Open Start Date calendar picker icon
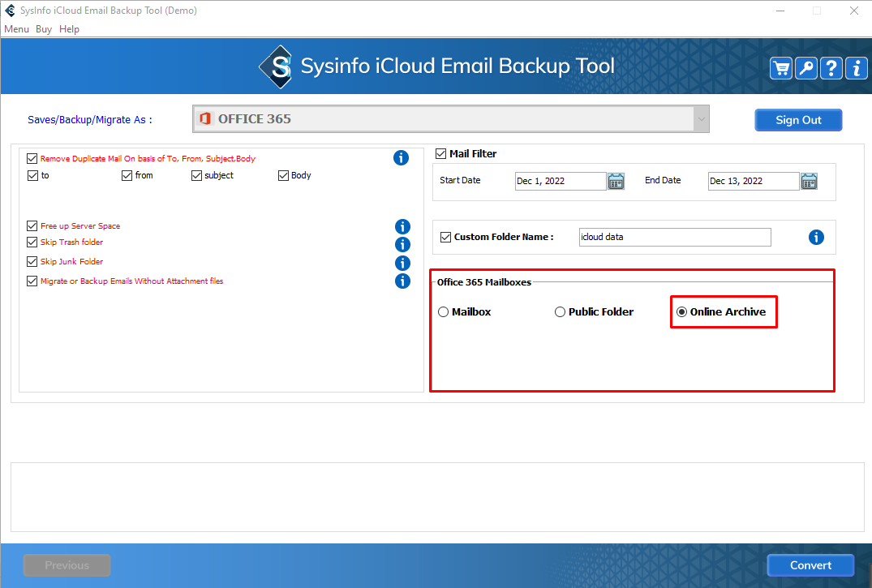Screen dimensions: 872x588 click(616, 181)
